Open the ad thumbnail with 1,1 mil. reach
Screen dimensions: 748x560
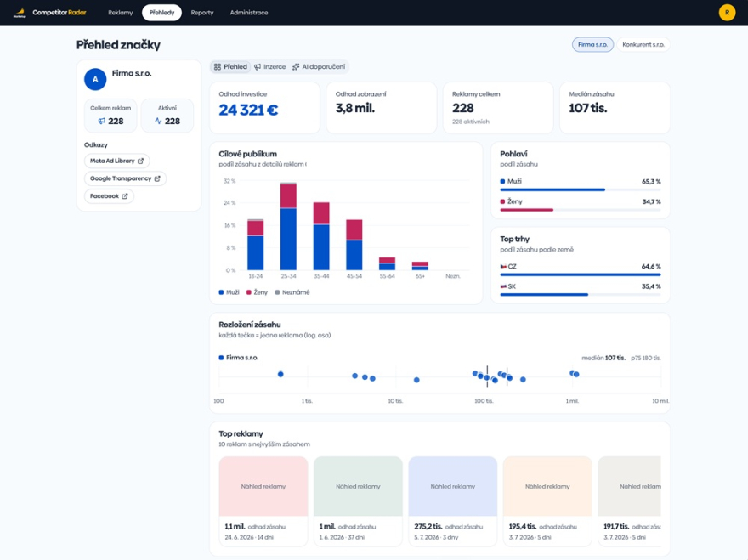(263, 486)
